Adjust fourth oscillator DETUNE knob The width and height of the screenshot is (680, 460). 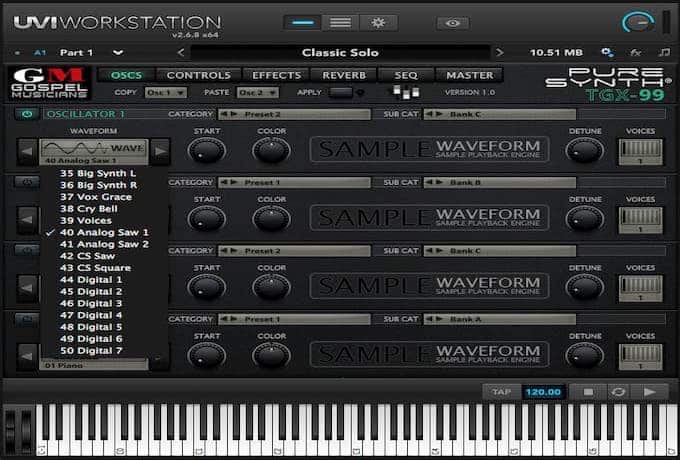tap(585, 356)
